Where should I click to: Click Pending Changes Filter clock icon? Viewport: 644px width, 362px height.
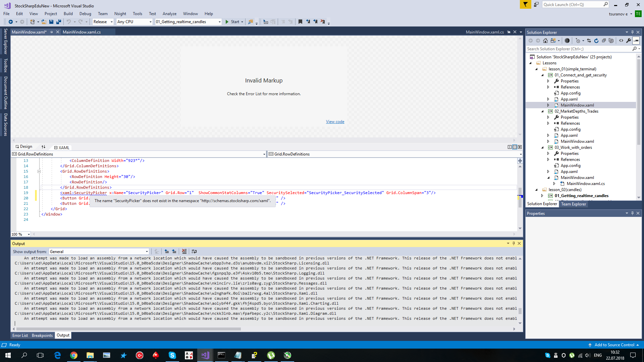pyautogui.click(x=578, y=41)
